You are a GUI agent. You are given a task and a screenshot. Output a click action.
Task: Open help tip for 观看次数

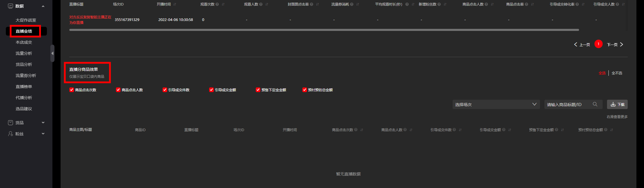[x=217, y=4]
